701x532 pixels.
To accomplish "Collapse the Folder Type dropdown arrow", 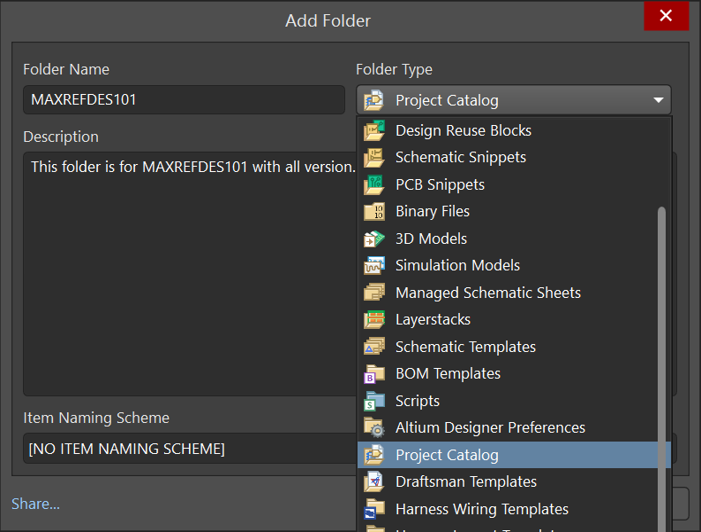I will [x=658, y=100].
